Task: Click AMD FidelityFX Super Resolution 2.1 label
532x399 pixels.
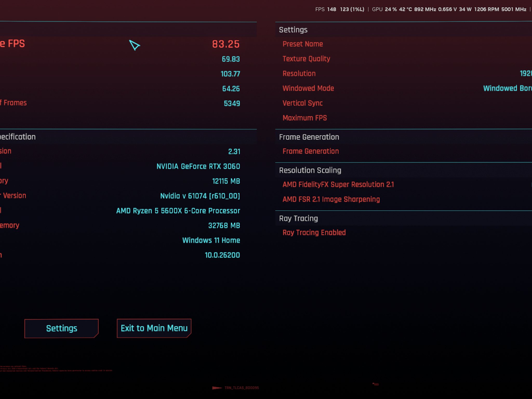Action: coord(338,185)
